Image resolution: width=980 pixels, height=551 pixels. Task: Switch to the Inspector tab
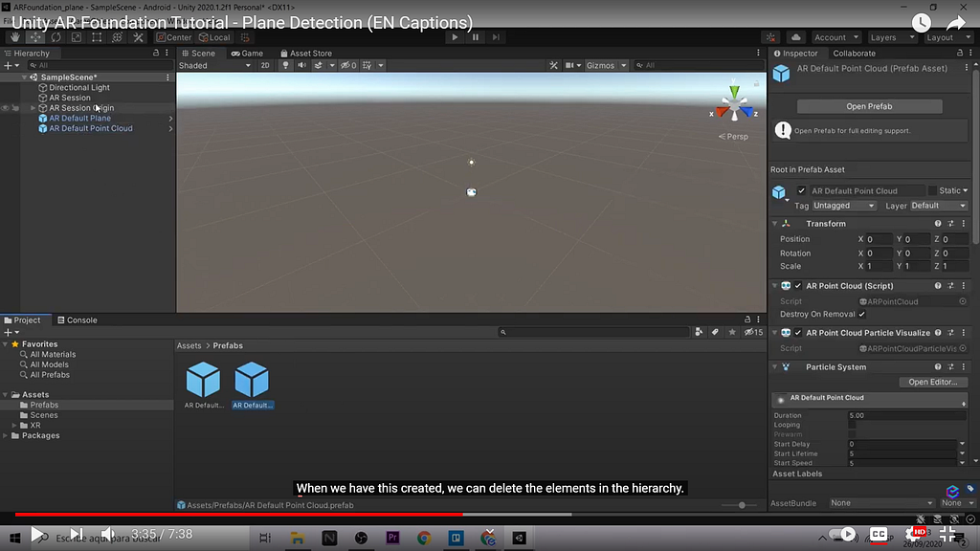[795, 54]
